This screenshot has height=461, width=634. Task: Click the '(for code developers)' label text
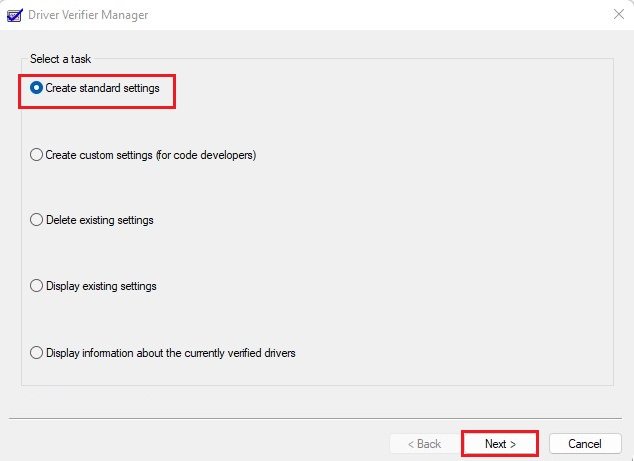pos(206,155)
